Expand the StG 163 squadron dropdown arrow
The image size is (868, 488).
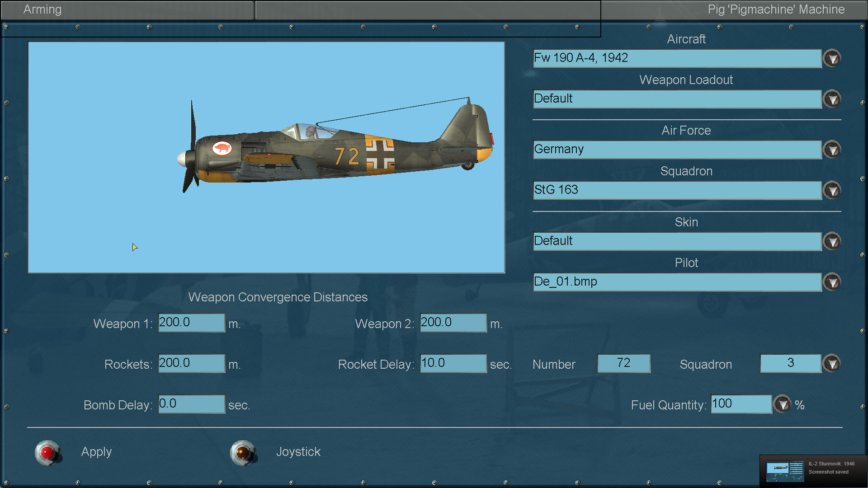(x=832, y=190)
